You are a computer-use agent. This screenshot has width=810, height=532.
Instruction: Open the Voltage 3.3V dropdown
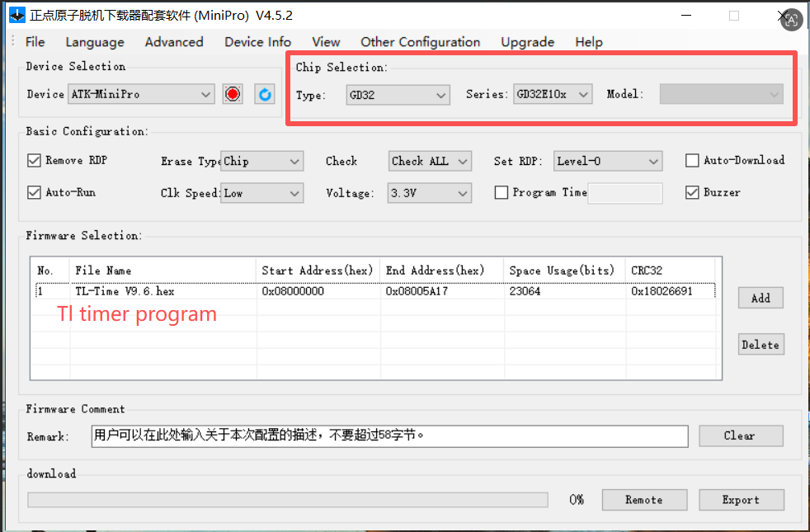point(429,193)
